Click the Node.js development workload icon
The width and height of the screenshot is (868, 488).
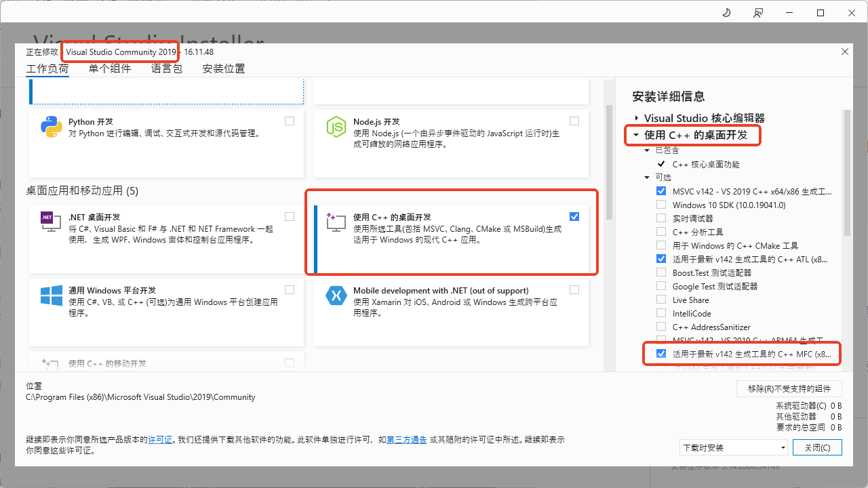pyautogui.click(x=336, y=127)
